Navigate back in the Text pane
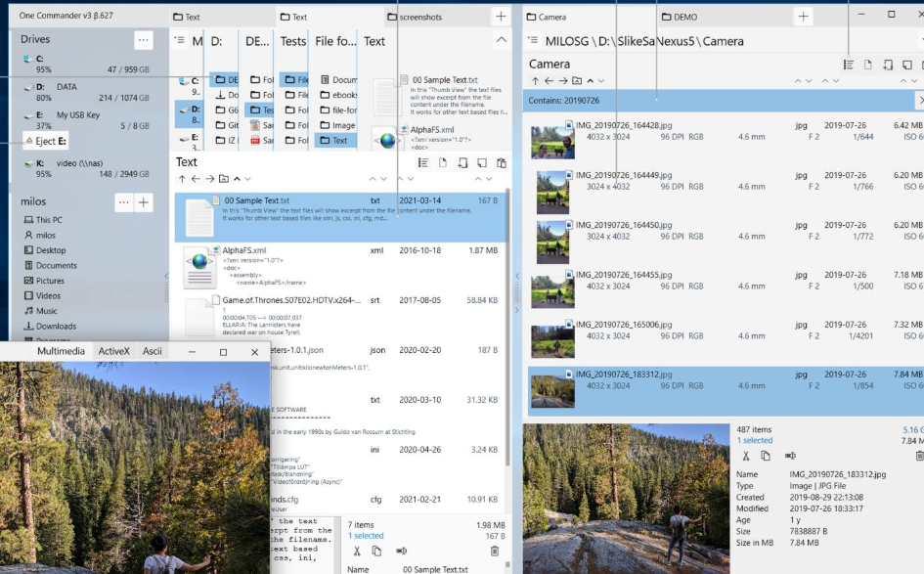 196,179
